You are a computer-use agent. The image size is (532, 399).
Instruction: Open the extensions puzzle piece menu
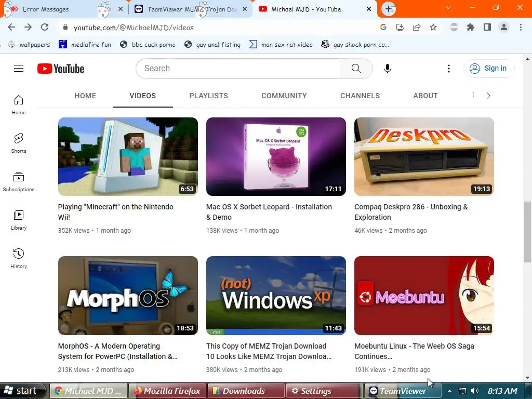471,27
